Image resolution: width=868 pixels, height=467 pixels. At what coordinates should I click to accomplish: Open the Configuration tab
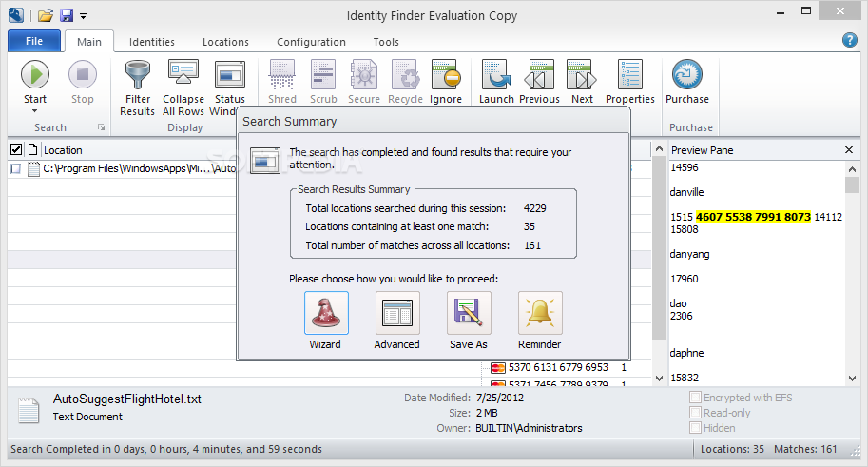coord(311,42)
